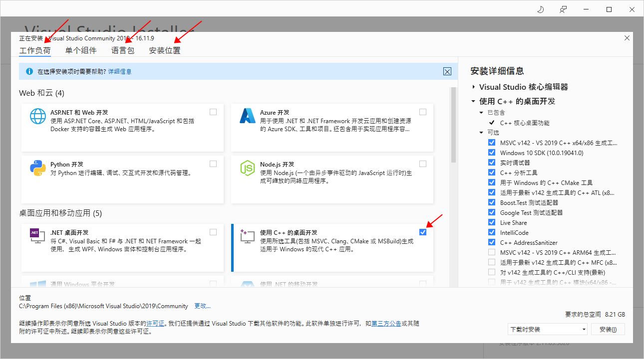Click the Node.js workload logo icon
The height and width of the screenshot is (359, 644).
(x=248, y=168)
